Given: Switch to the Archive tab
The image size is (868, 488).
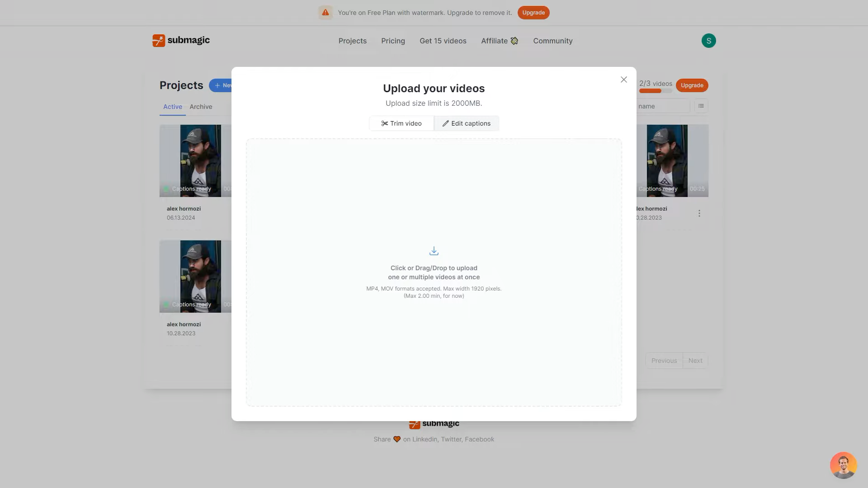Looking at the screenshot, I should pyautogui.click(x=201, y=107).
